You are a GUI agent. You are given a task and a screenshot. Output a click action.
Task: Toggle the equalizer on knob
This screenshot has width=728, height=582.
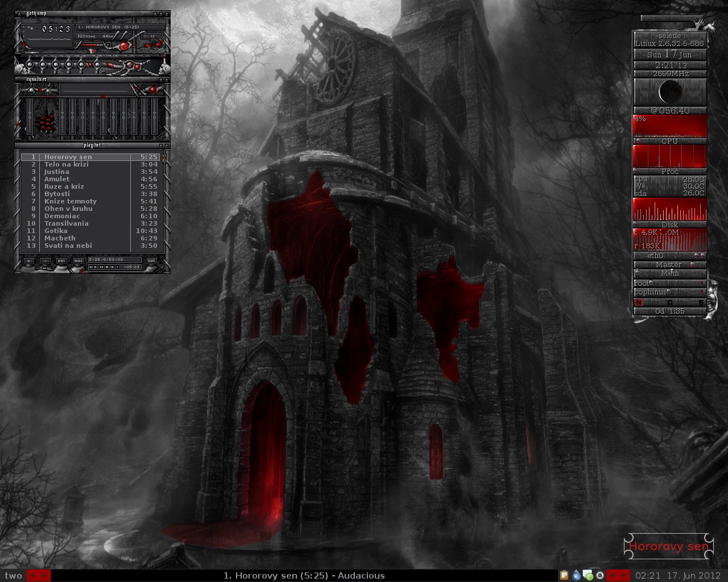point(31,90)
